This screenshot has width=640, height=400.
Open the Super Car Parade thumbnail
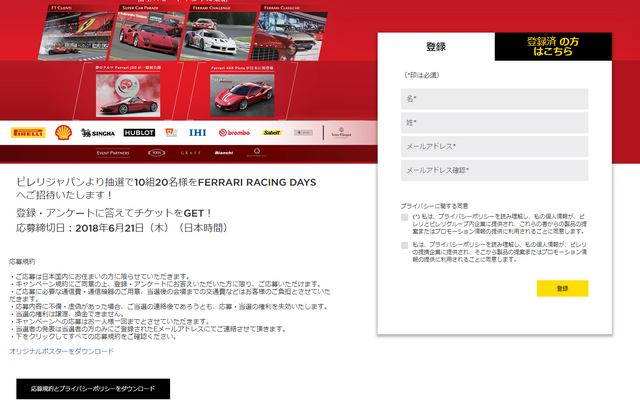148,36
